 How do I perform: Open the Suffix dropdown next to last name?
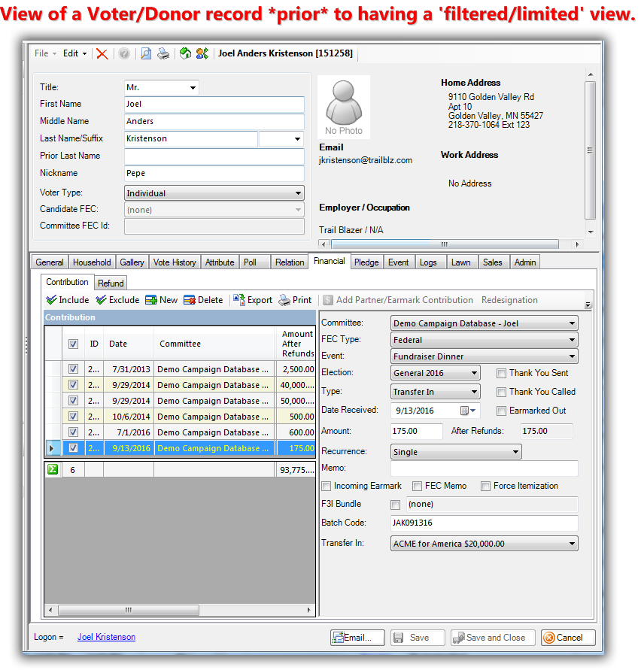coord(297,139)
